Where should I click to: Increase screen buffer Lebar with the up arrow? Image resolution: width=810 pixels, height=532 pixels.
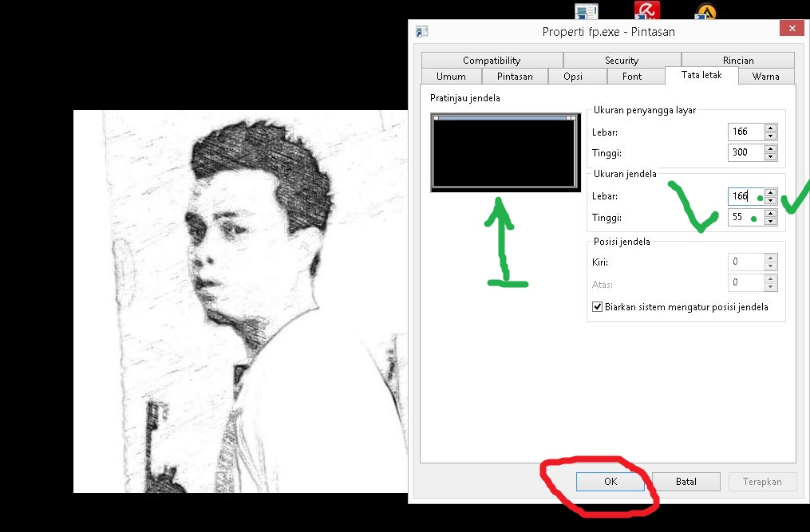coord(770,128)
